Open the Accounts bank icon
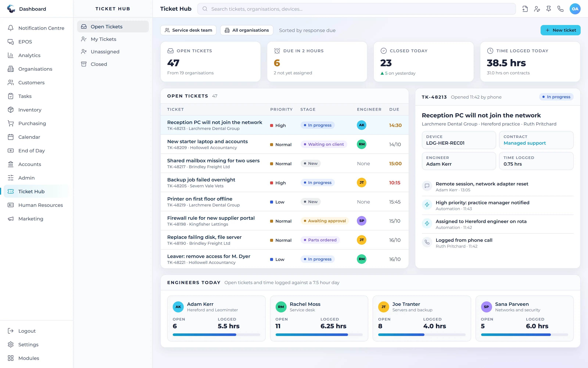 click(11, 164)
